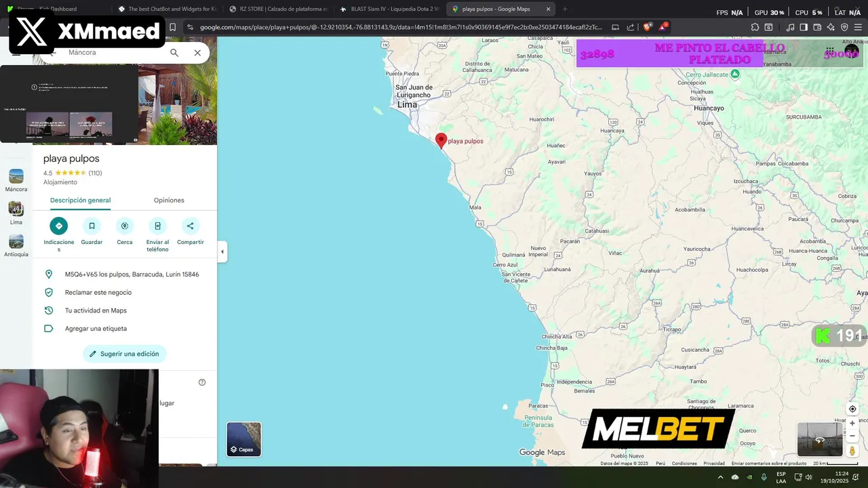Image resolution: width=868 pixels, height=488 pixels.
Task: Expand hidden system tray icons chevron
Action: coord(720,477)
